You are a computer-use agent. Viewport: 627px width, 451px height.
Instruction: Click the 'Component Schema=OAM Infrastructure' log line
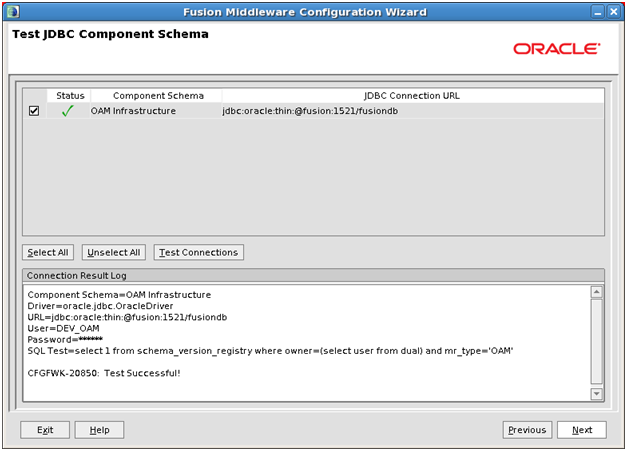point(119,295)
